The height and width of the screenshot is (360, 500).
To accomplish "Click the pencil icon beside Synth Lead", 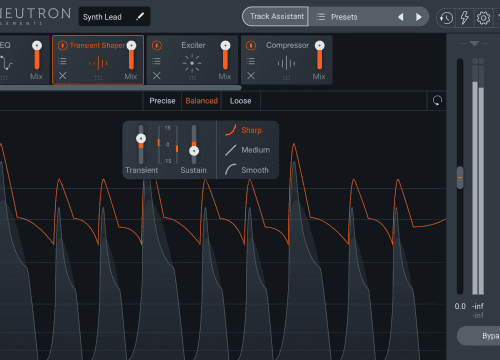I will click(x=140, y=16).
